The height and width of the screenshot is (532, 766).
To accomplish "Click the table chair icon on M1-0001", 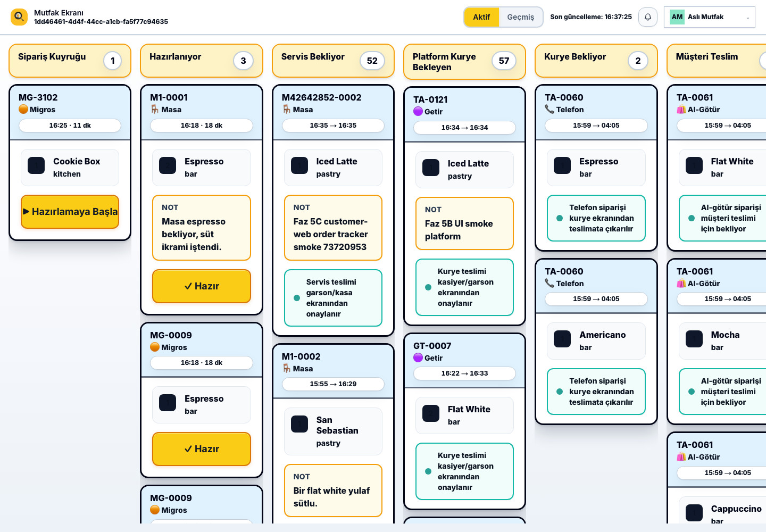I will [x=155, y=110].
